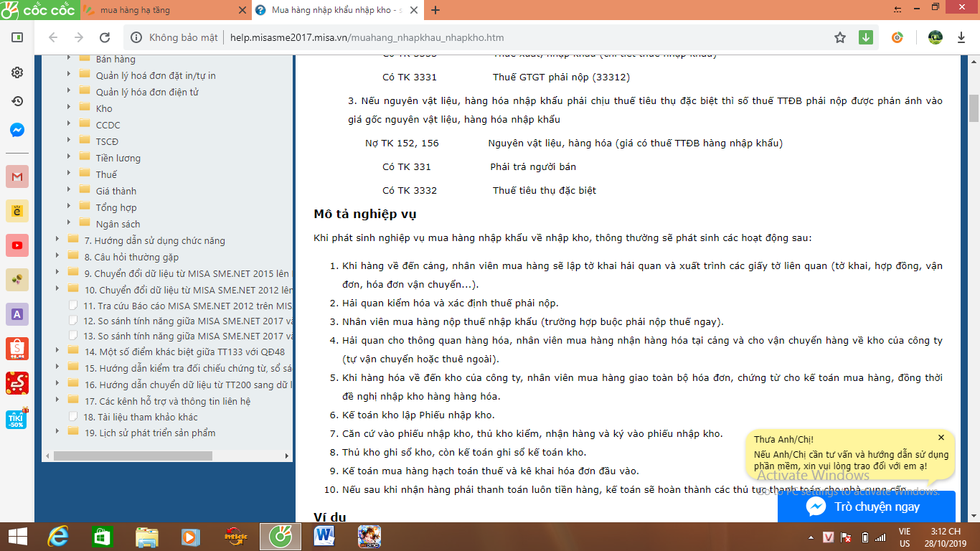Open the yellow 'e' sidebar shortcut

pos(17,211)
